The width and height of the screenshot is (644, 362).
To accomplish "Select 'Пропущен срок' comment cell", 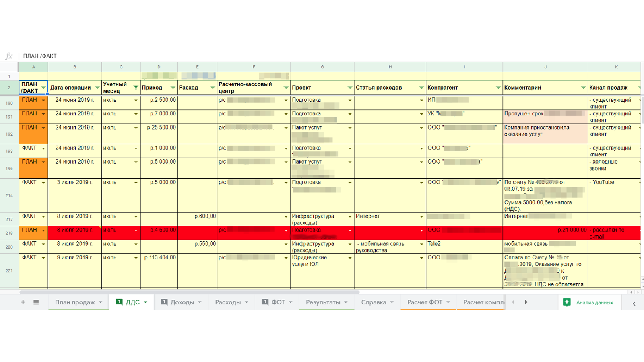I will tap(545, 117).
